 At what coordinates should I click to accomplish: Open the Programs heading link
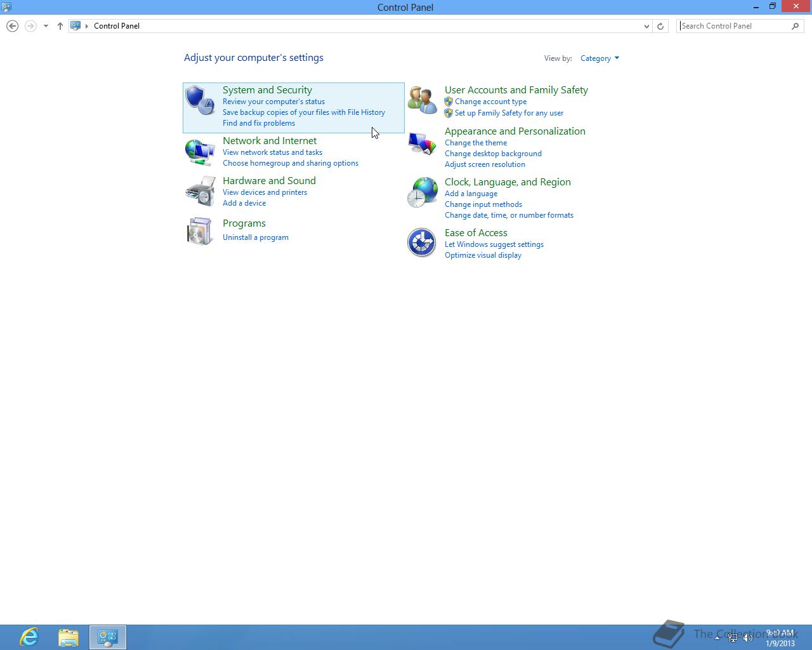pyautogui.click(x=244, y=223)
